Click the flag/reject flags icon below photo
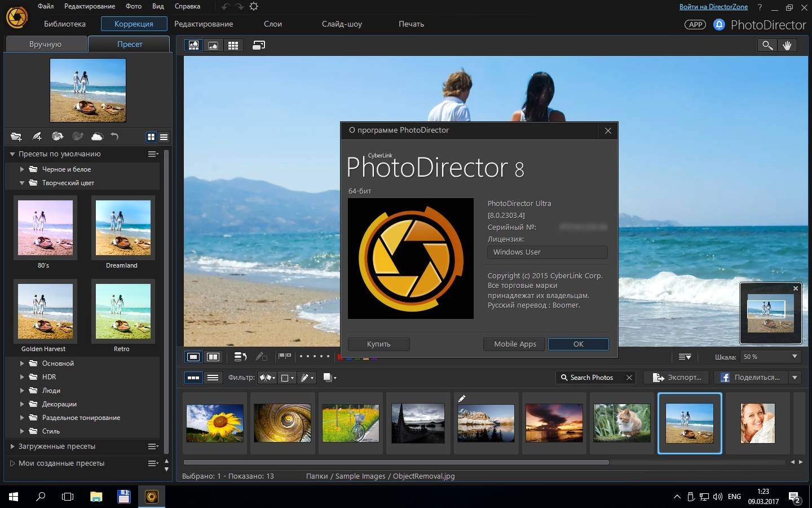The height and width of the screenshot is (508, 812). tap(285, 356)
